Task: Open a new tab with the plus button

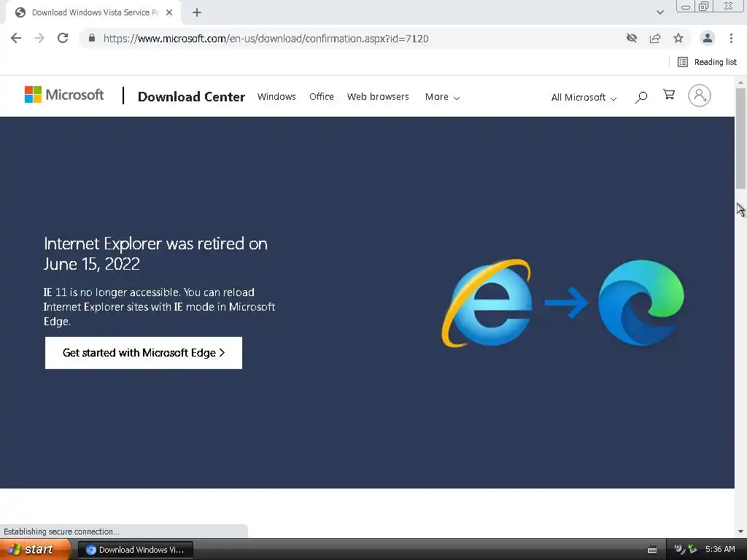Action: tap(197, 12)
